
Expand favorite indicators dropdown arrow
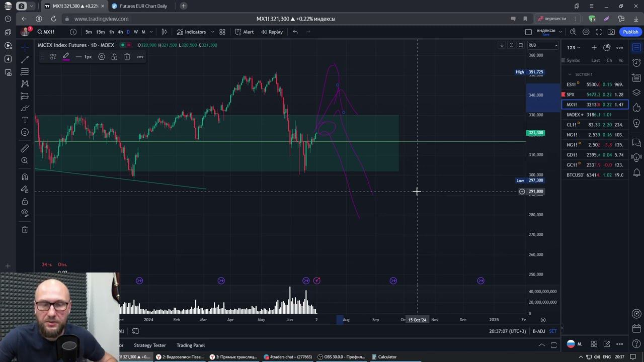(212, 32)
